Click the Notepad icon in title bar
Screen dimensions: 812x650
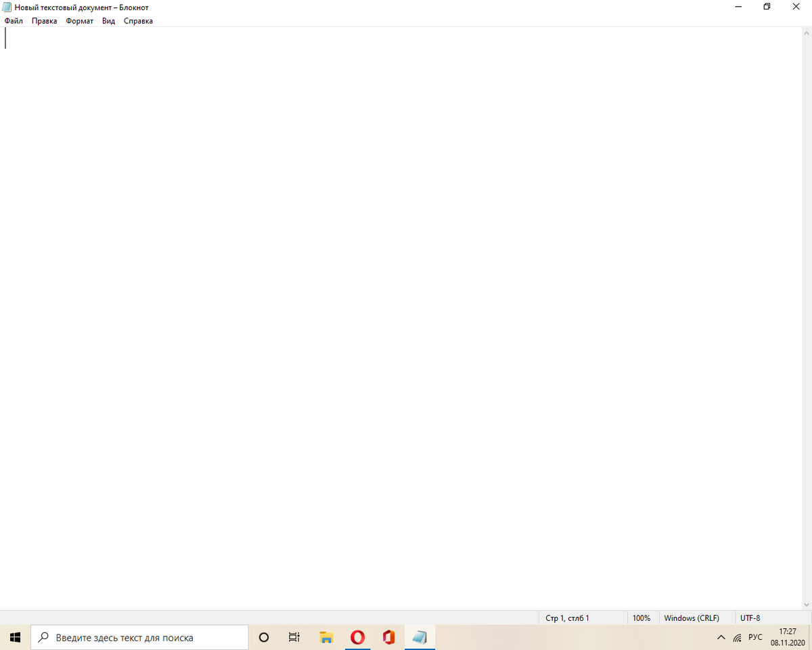[7, 7]
